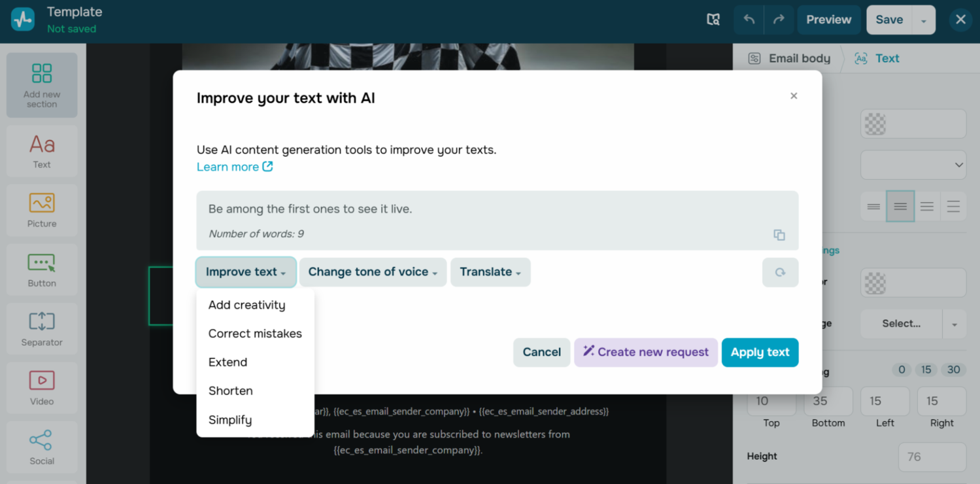Add a Separator block to the template
The height and width of the screenshot is (484, 980).
point(41,328)
